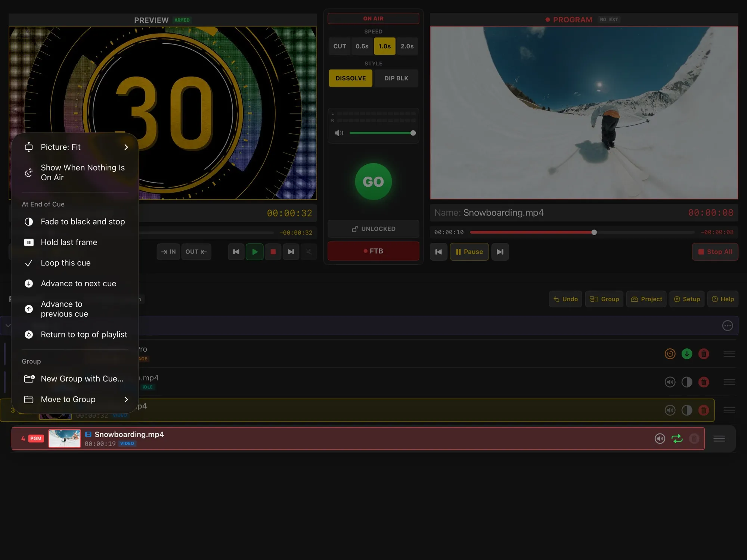The height and width of the screenshot is (560, 747).
Task: Open the Project menu
Action: tap(647, 299)
